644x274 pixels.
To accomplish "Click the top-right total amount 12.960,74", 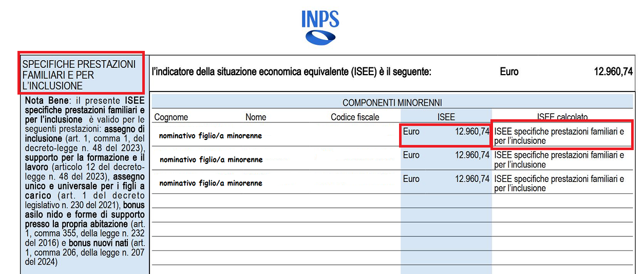I will tap(613, 72).
